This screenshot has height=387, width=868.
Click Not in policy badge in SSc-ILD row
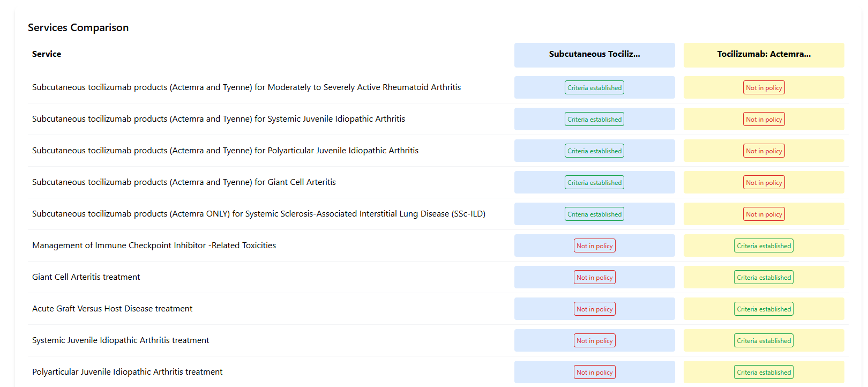point(764,214)
